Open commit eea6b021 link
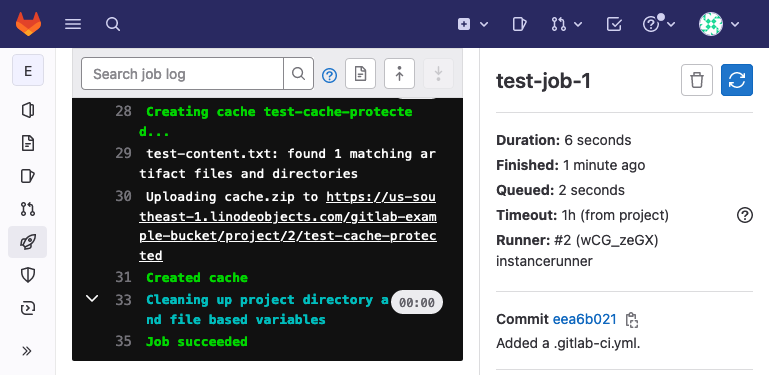This screenshot has width=769, height=375. (x=585, y=320)
